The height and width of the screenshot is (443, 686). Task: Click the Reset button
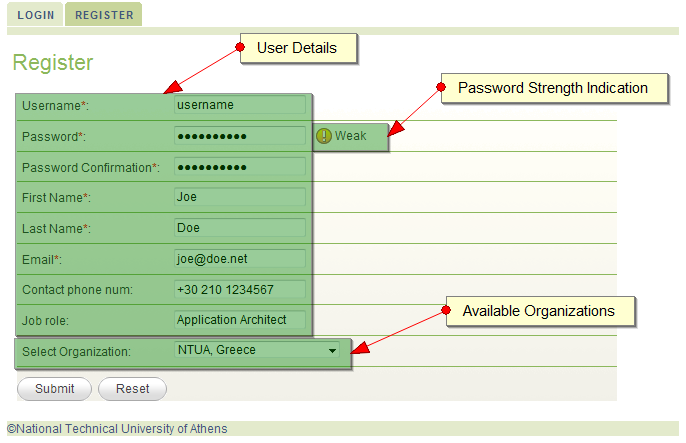point(133,389)
